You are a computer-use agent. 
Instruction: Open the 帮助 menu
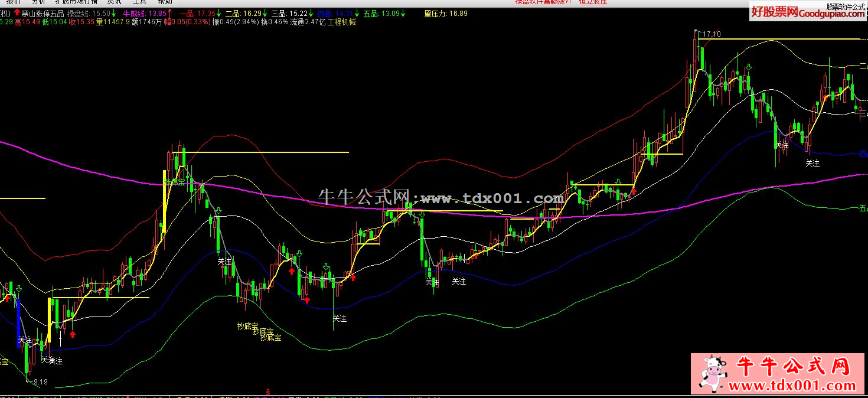(165, 2)
